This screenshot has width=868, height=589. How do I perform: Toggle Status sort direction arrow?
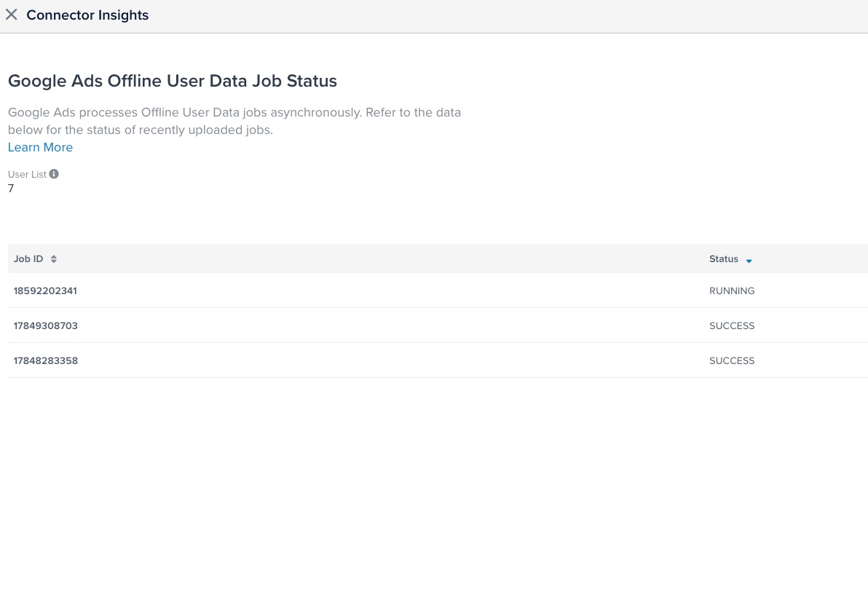coord(749,260)
